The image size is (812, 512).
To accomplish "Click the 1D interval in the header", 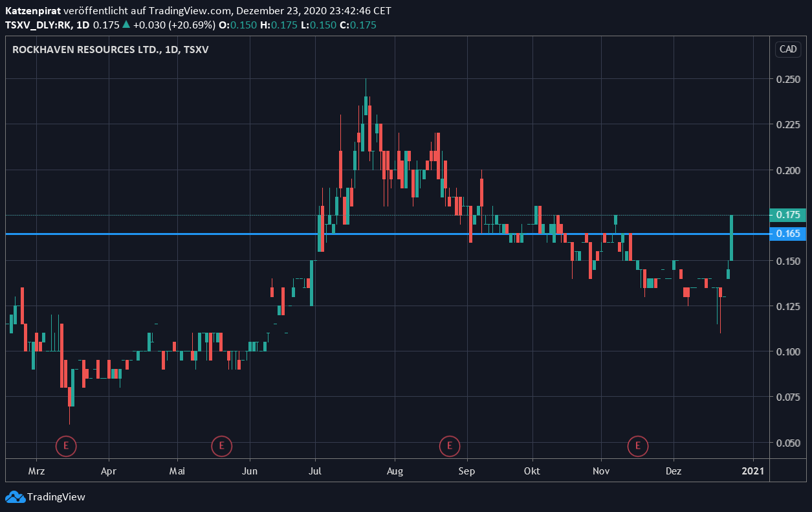I will [82, 25].
